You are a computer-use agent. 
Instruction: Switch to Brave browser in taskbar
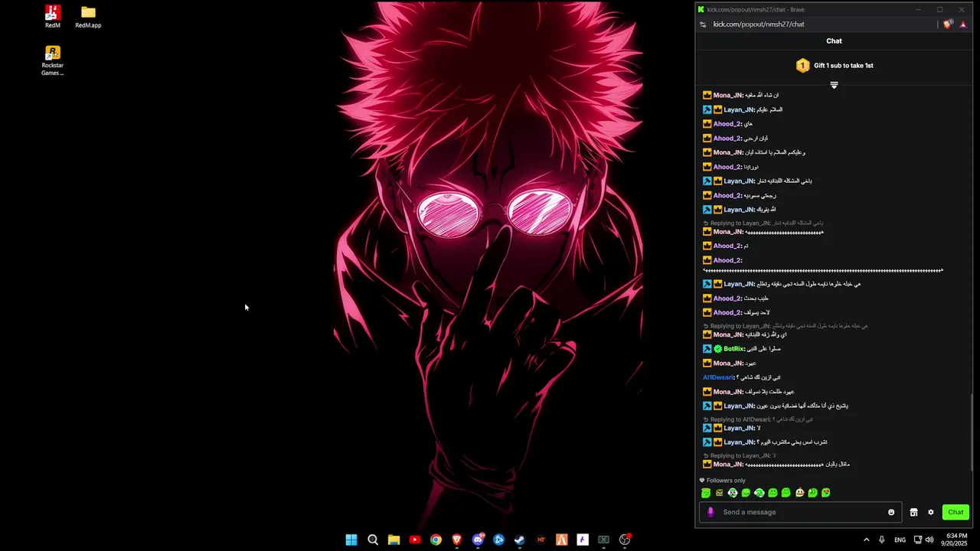457,540
